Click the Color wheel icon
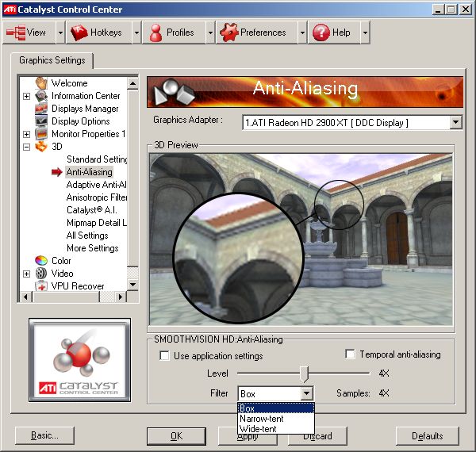This screenshot has width=476, height=452. [41, 260]
